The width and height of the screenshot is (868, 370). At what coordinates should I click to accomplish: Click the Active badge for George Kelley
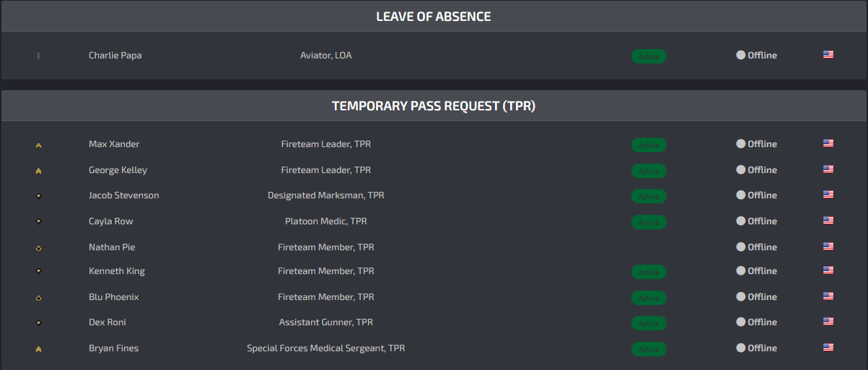pyautogui.click(x=649, y=171)
